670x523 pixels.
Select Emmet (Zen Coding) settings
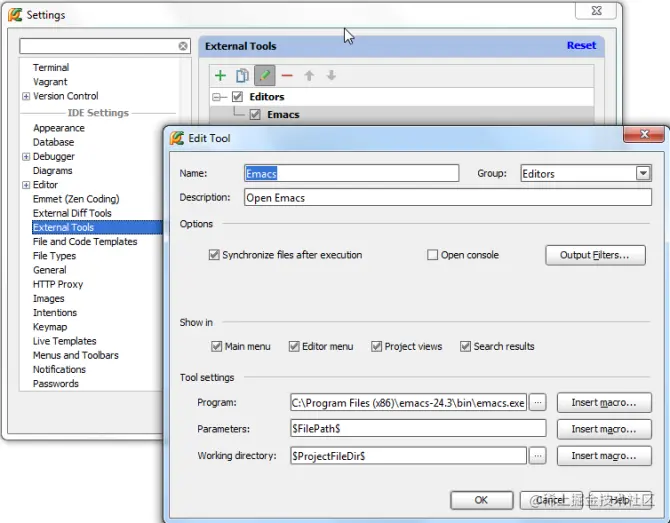point(76,199)
